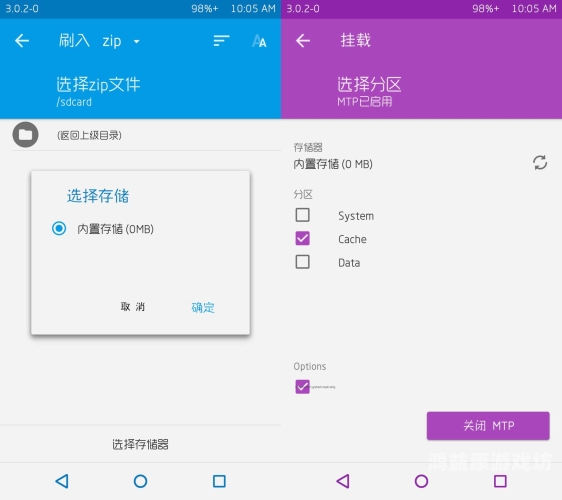This screenshot has height=500, width=562.
Task: Tap purple back triangle navigation icon
Action: [343, 481]
